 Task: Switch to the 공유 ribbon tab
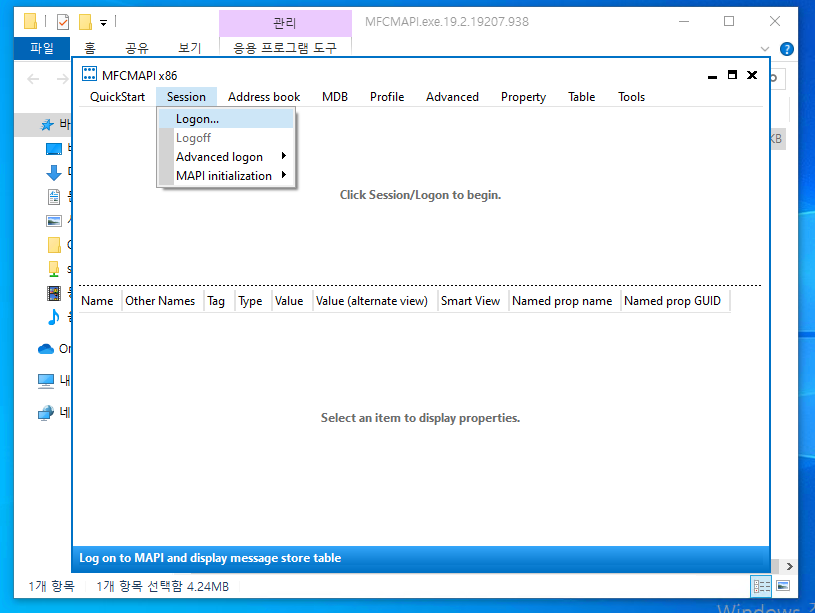(137, 48)
